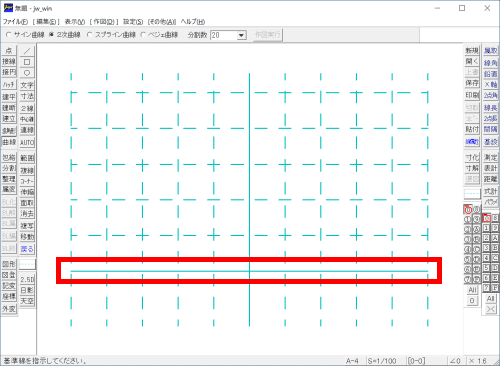Toggle layer group square 1
500x366 pixels.
487,228
